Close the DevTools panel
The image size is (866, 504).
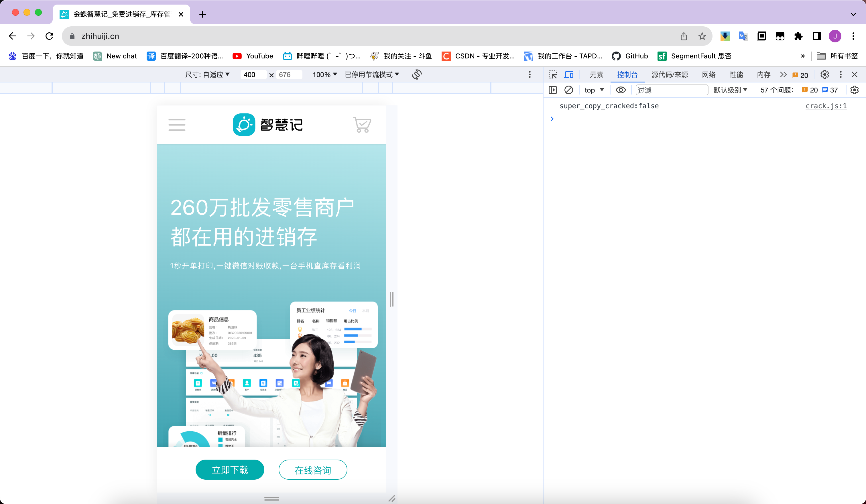coord(855,74)
